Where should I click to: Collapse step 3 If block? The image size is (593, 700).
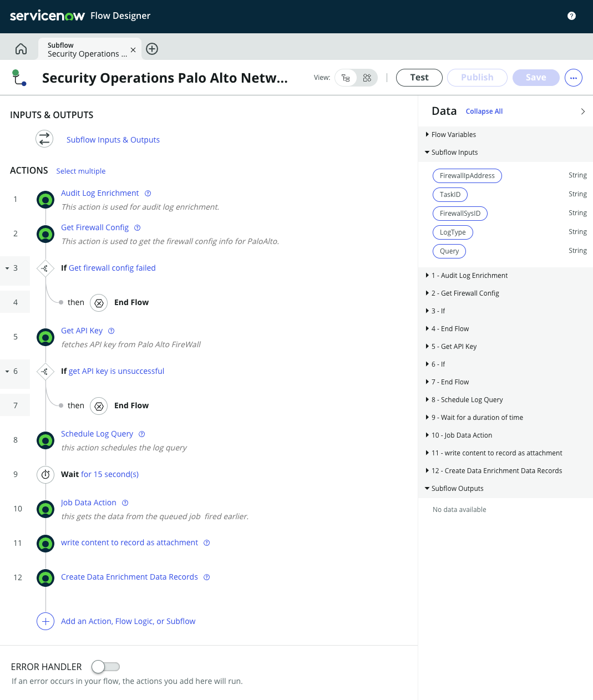tap(7, 268)
